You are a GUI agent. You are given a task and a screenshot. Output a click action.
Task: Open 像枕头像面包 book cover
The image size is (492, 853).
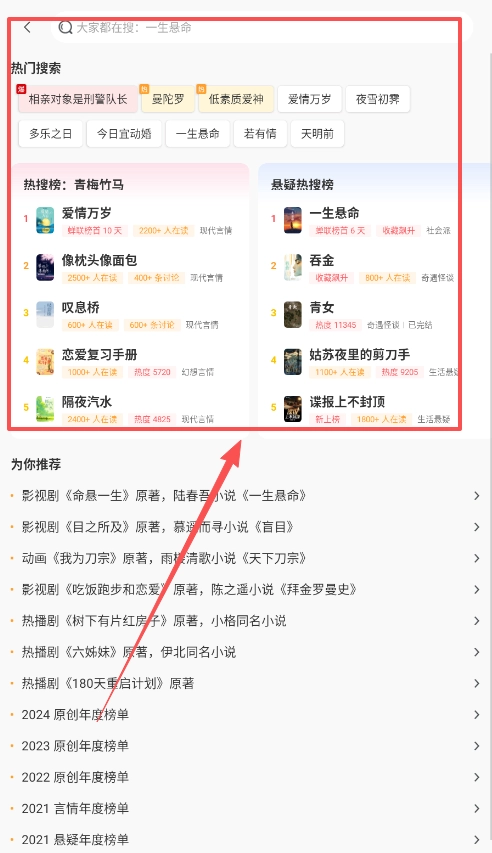[45, 267]
